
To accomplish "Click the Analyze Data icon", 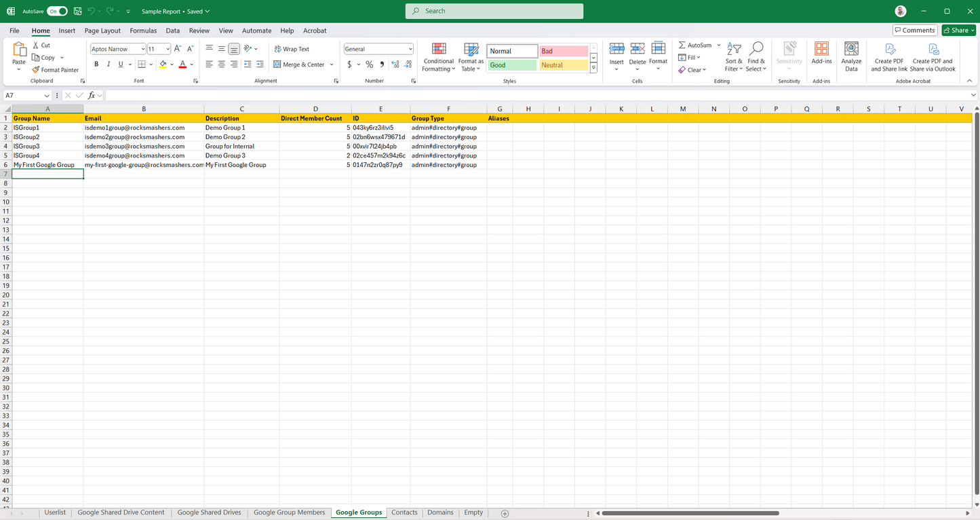I will coord(851,57).
